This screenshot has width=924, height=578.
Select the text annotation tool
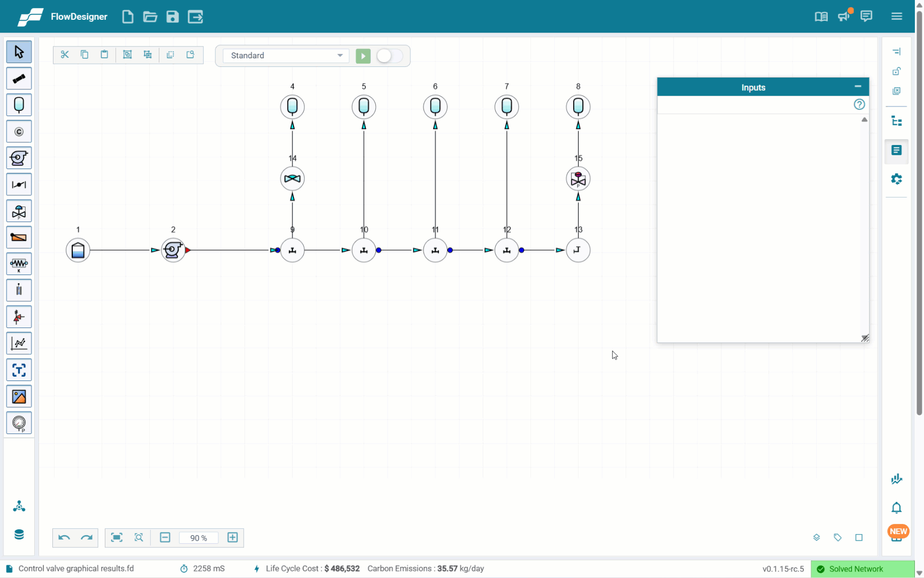click(x=19, y=370)
